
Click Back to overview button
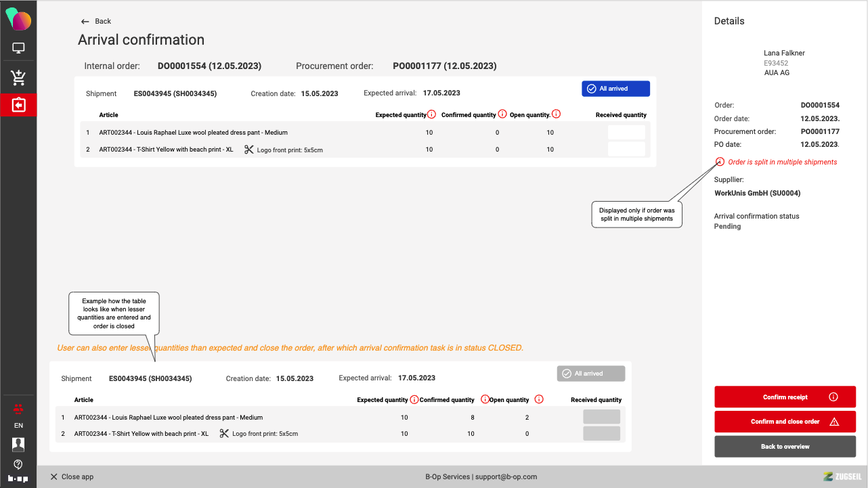[785, 447]
